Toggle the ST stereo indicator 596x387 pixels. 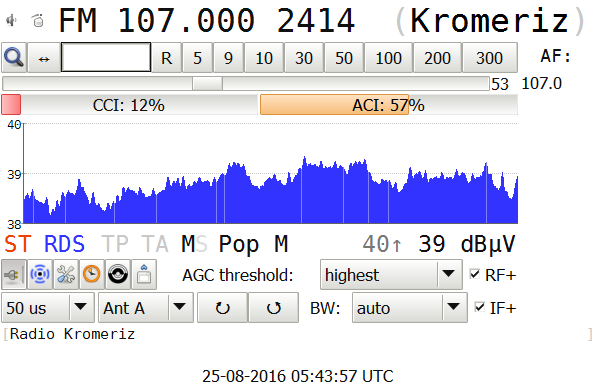(x=18, y=244)
